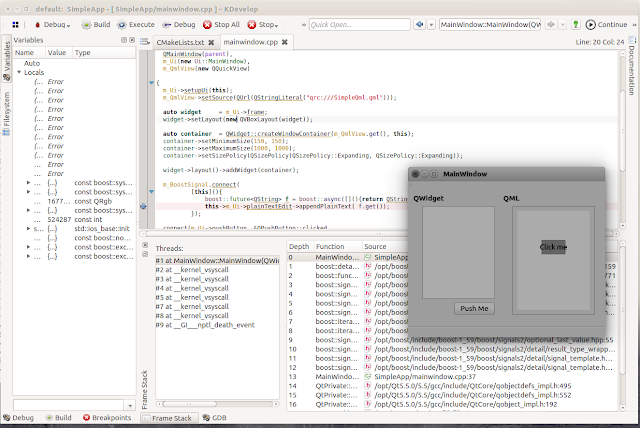This screenshot has width=640, height=428.
Task: Expand the std::ios_base::Init variable row
Action: (28, 228)
